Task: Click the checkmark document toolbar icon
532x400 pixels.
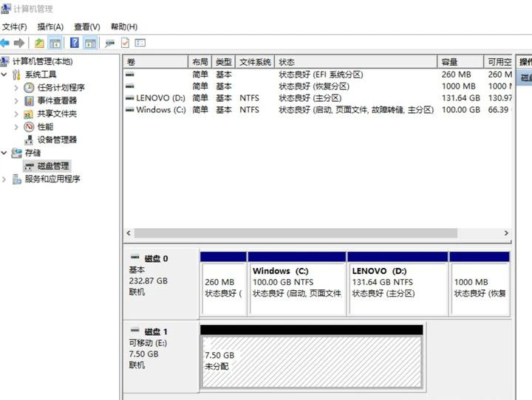Action: tap(125, 43)
